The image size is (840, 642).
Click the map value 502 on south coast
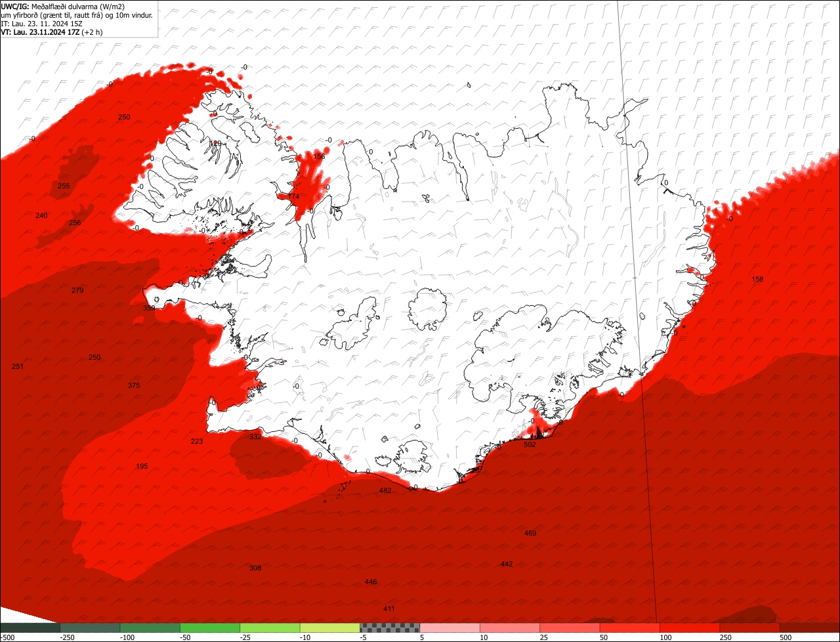click(530, 444)
